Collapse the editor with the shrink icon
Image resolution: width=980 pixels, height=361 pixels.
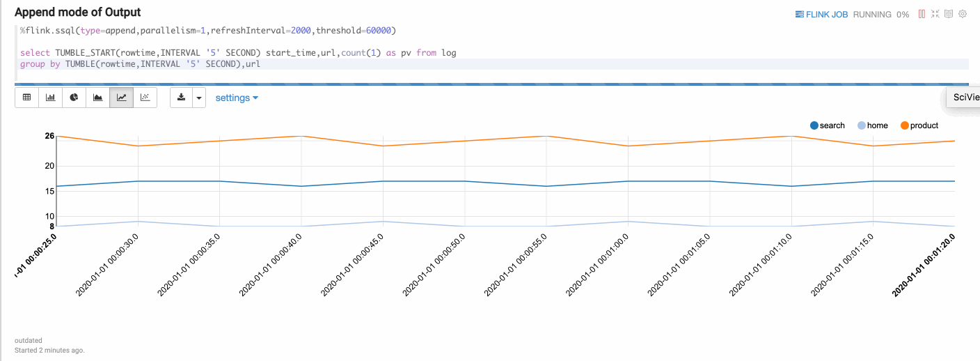point(935,14)
